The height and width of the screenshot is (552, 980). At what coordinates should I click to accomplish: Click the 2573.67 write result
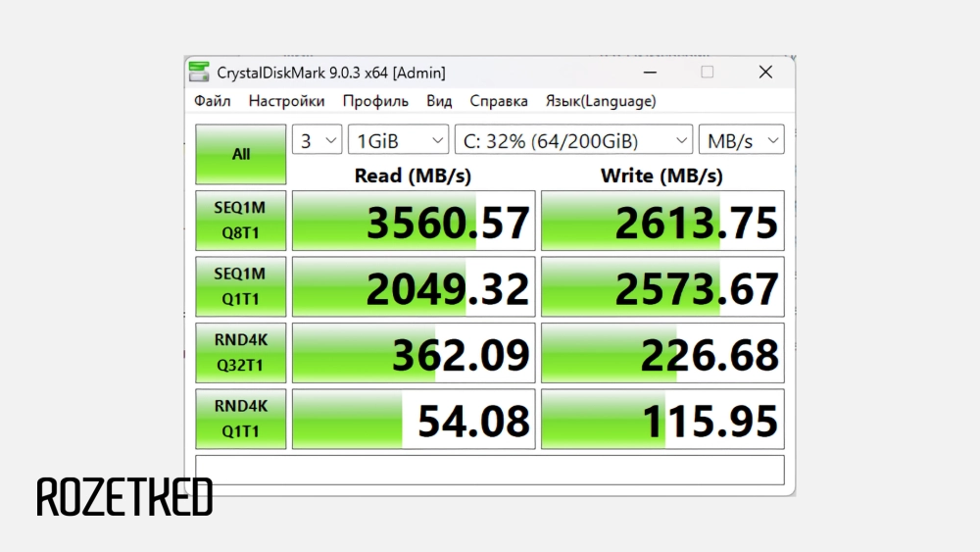coord(662,286)
